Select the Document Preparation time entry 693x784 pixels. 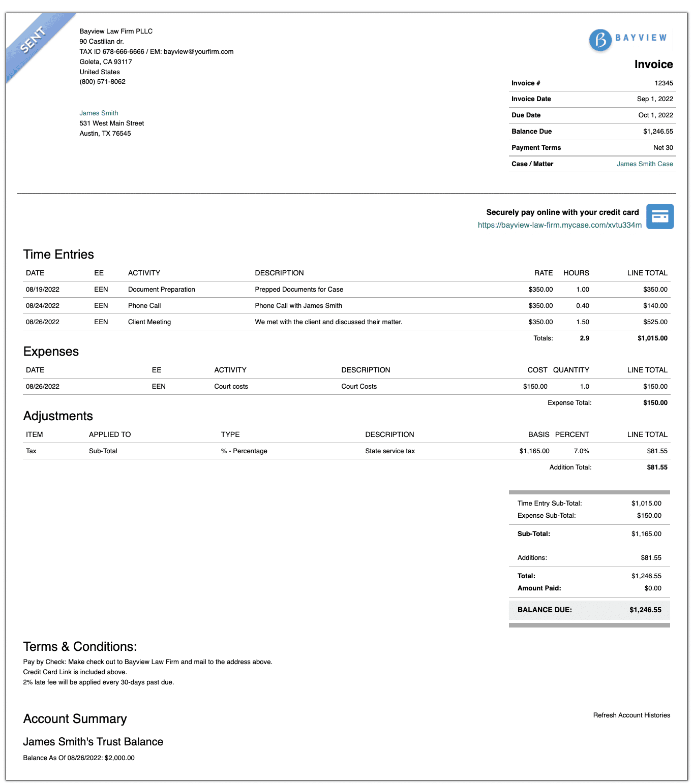(x=161, y=290)
